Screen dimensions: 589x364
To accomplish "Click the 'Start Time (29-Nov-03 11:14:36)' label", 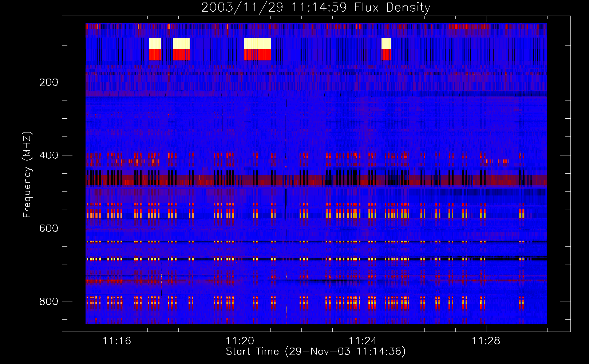I will point(316,351).
